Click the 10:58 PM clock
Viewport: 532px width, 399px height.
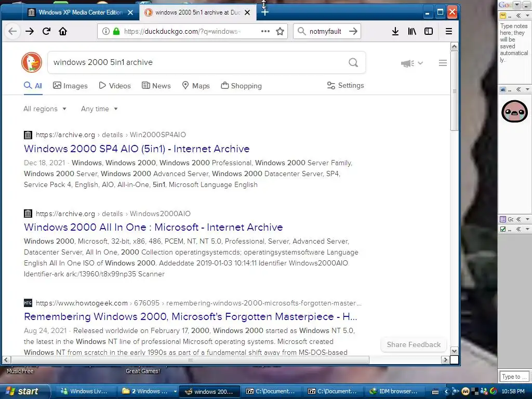tap(513, 392)
